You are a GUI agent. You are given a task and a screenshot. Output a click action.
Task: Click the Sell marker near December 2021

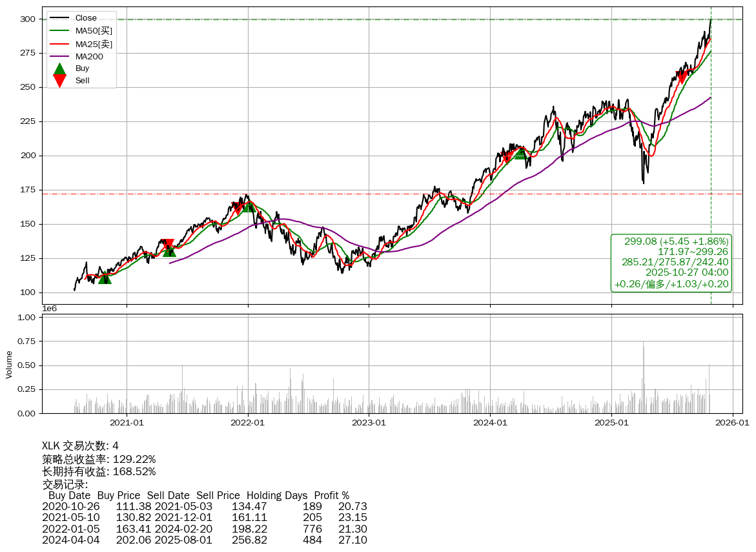coord(238,207)
